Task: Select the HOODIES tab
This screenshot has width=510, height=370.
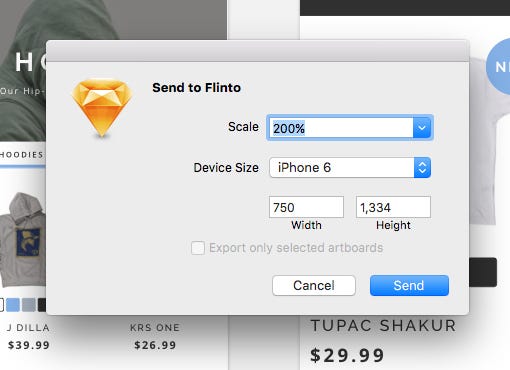Action: [22, 155]
